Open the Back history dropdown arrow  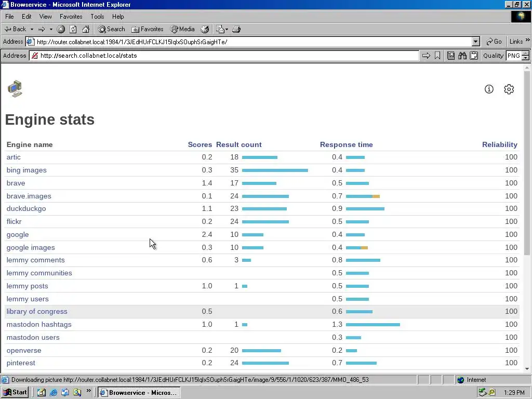(x=32, y=29)
